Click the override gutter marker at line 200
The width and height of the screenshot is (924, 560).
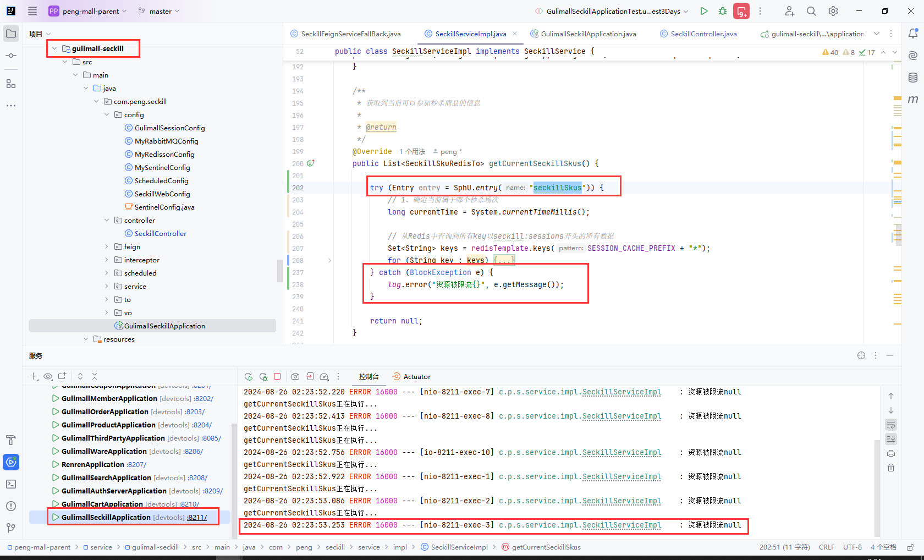tap(311, 163)
